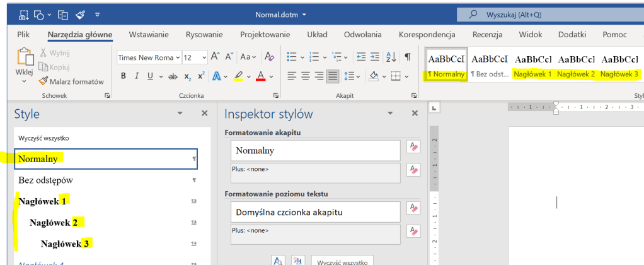Click the red font color button
The width and height of the screenshot is (644, 265).
click(260, 76)
